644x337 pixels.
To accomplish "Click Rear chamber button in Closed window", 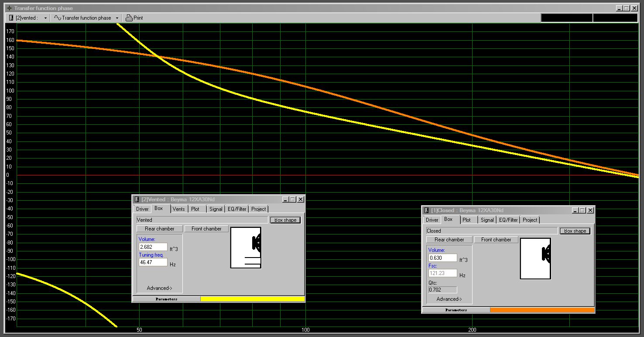I will tap(449, 240).
